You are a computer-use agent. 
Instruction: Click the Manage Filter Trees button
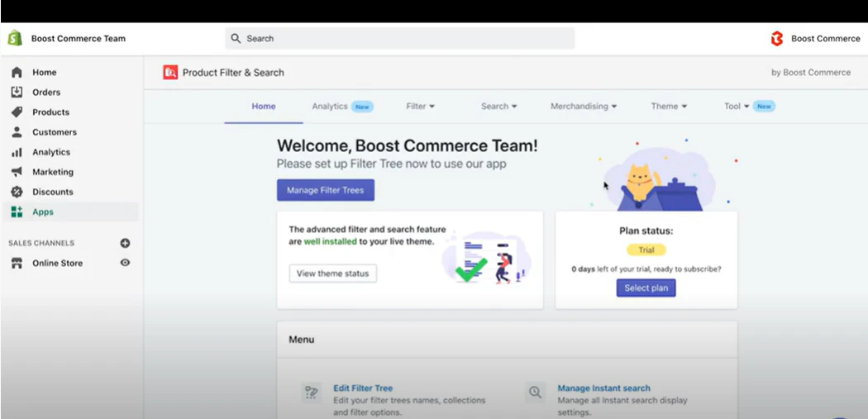click(326, 190)
